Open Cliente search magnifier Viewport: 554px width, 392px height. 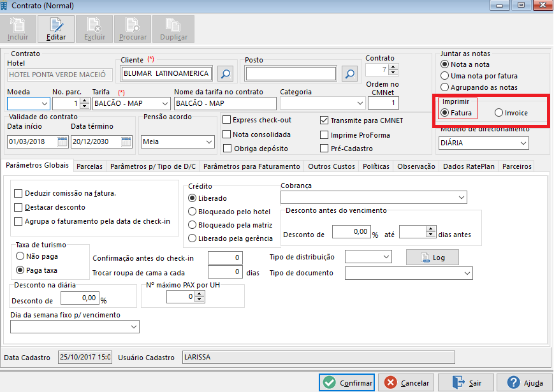[226, 73]
